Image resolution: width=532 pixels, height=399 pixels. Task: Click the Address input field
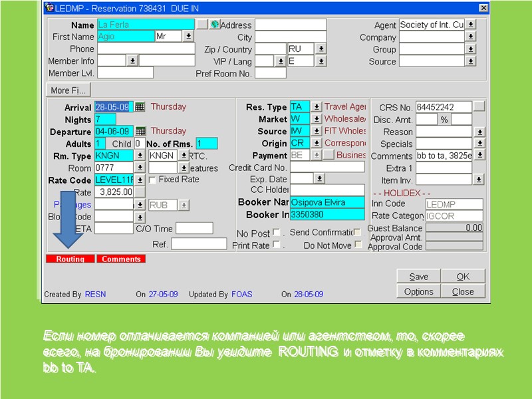point(291,25)
